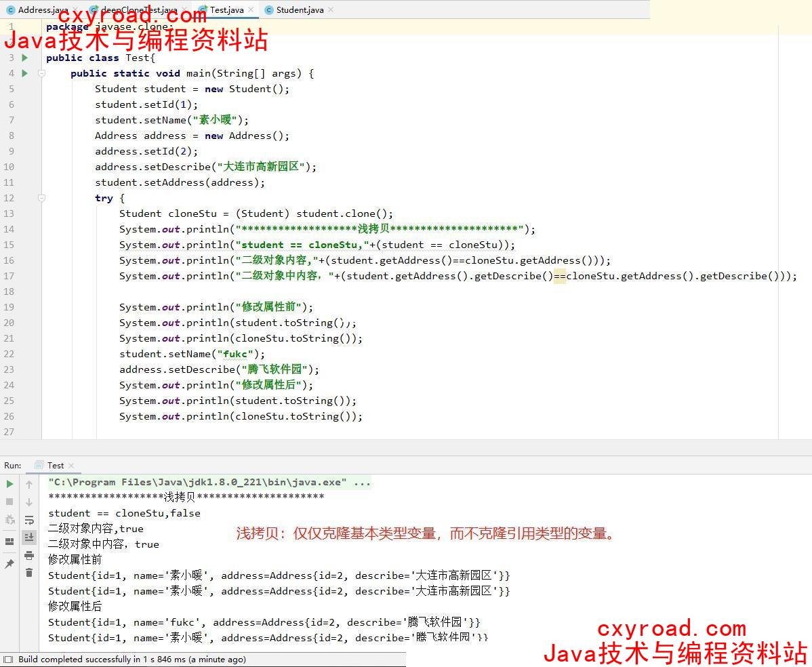This screenshot has height=667, width=812.
Task: Click the build completed status bar message
Action: 132,660
